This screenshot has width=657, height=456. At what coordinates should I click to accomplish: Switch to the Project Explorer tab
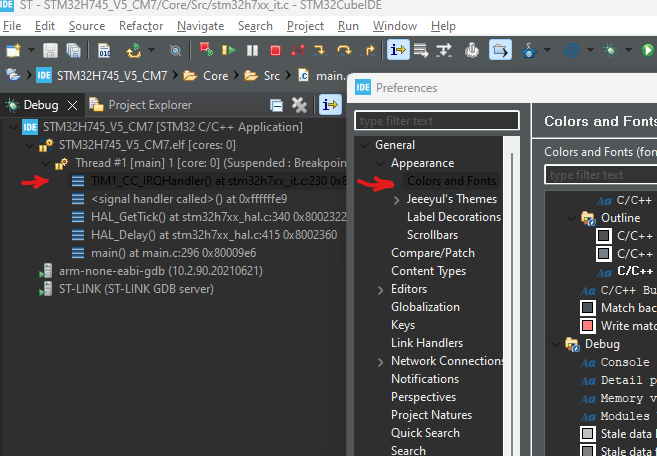(x=141, y=105)
